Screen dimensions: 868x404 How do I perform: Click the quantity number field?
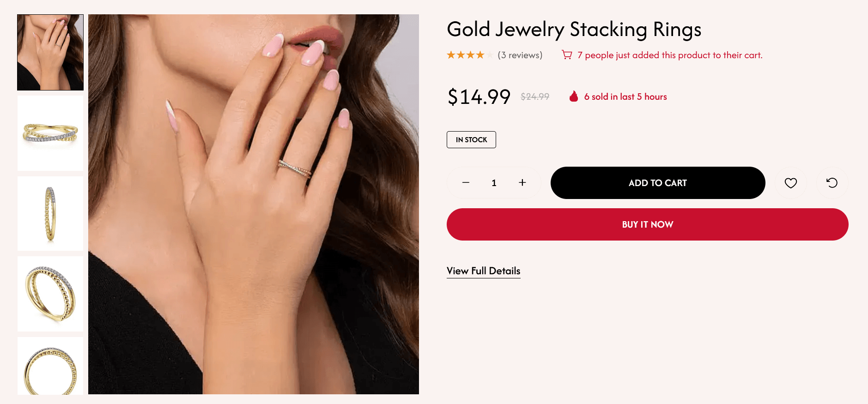click(x=494, y=183)
